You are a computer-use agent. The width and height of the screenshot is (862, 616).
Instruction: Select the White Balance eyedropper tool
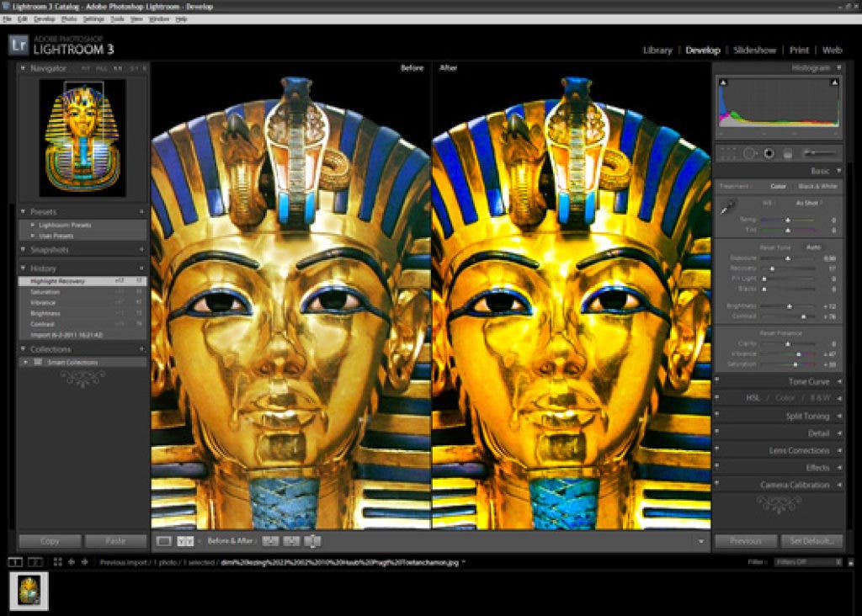(727, 208)
